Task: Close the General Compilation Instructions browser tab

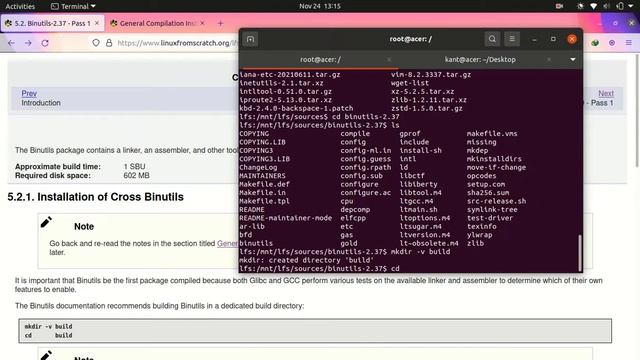Action: pos(202,23)
